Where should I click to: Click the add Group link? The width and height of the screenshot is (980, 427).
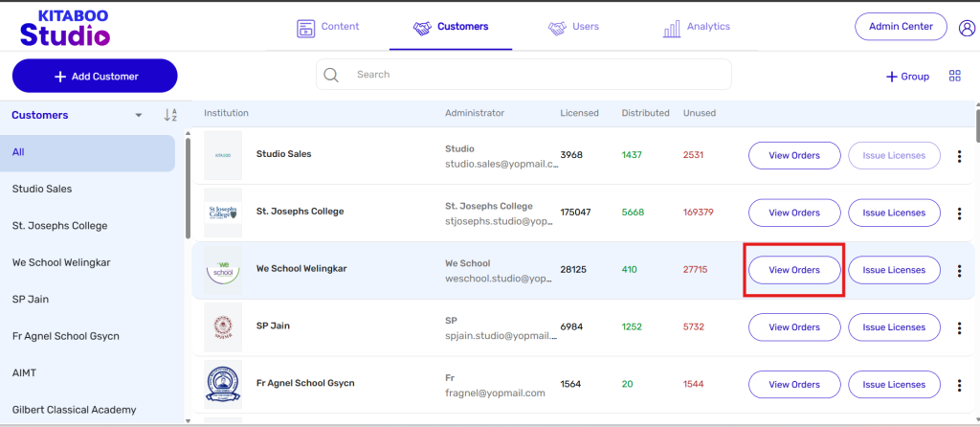[907, 77]
